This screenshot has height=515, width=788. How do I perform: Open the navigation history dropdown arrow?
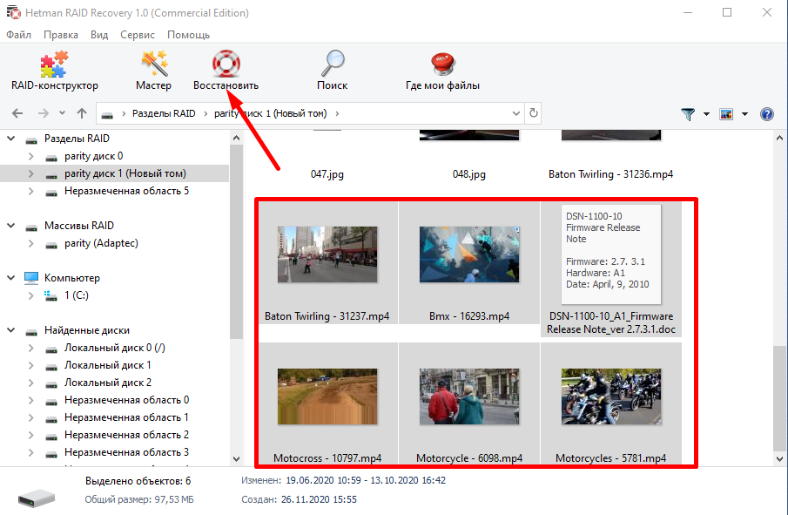(x=62, y=114)
